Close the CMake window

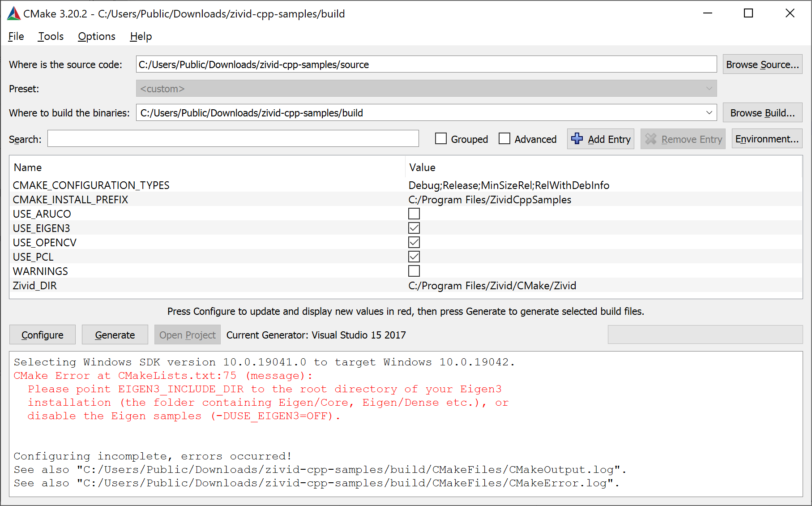790,13
